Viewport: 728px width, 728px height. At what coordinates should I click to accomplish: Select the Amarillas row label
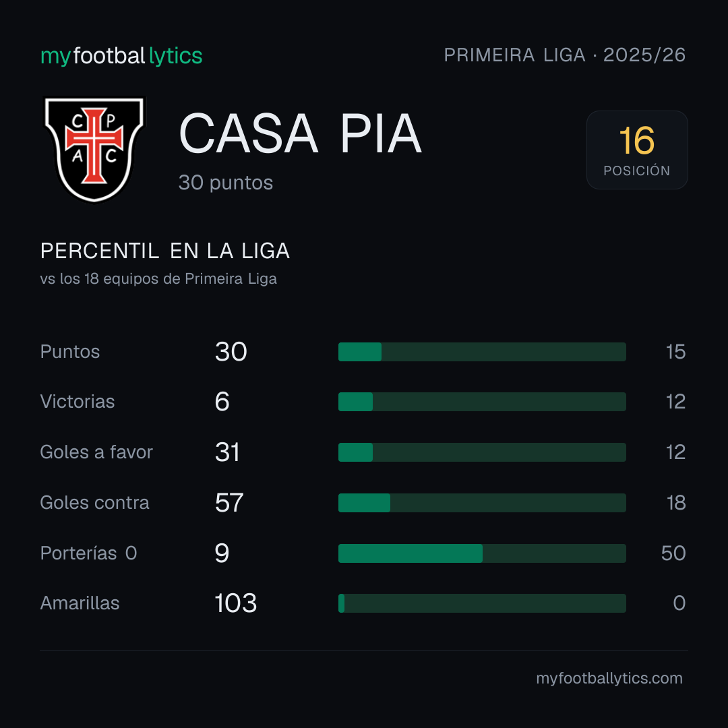click(80, 603)
